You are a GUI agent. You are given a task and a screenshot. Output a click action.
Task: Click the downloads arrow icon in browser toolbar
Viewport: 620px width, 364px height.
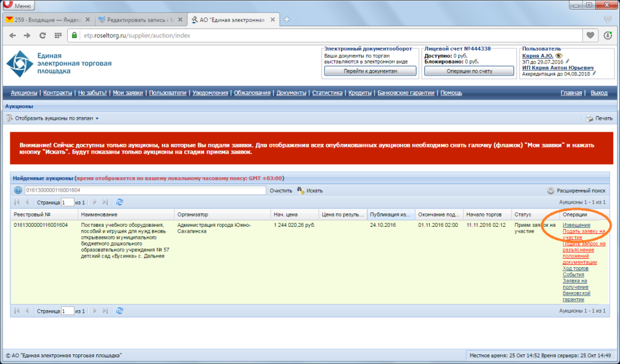pos(608,35)
